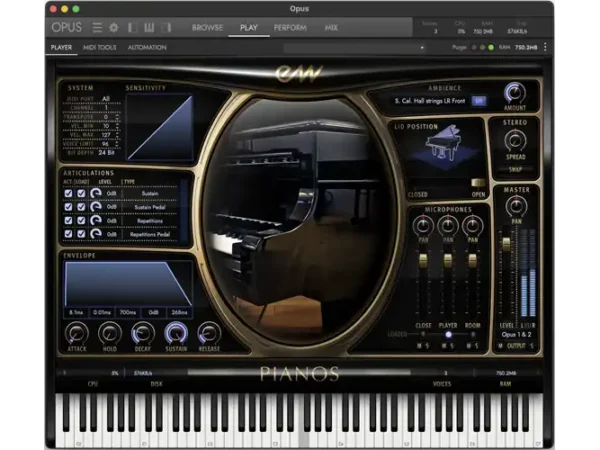Viewport: 600px width, 450px height.
Task: Step the Voice Limit value arrows
Action: (117, 144)
